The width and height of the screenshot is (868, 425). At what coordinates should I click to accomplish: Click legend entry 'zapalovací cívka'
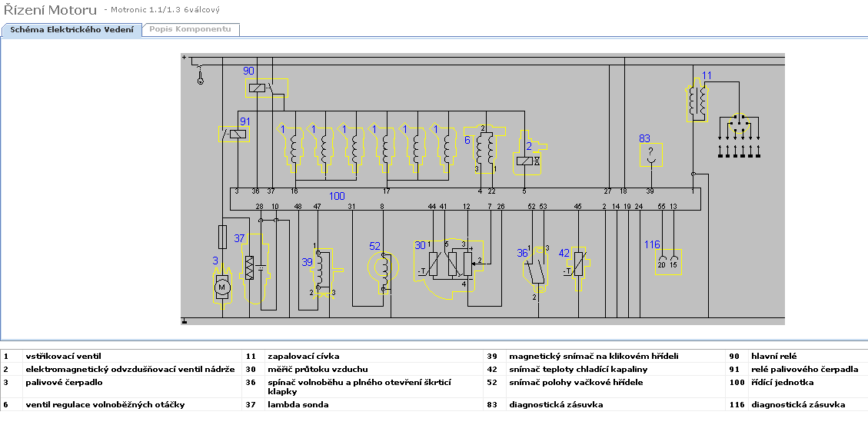(x=304, y=356)
